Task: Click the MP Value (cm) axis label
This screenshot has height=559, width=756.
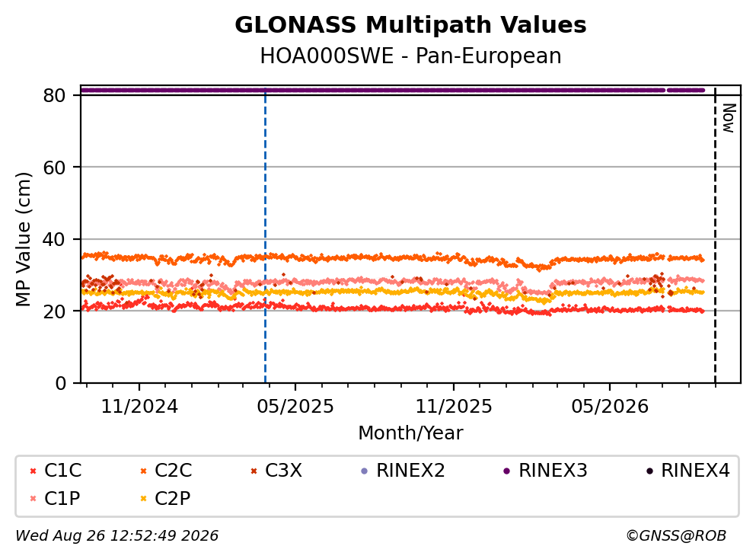Action: click(x=23, y=239)
